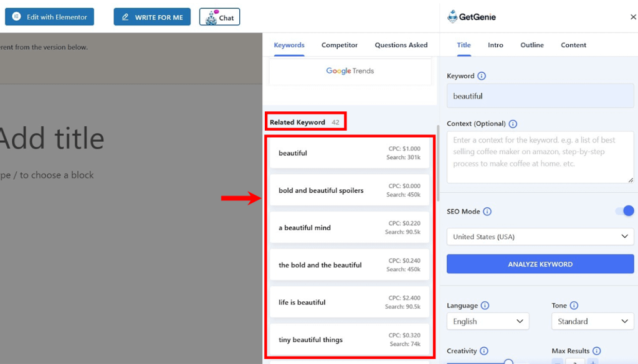Close the GetGenie panel
Viewport: 638px width, 364px height.
pyautogui.click(x=633, y=17)
